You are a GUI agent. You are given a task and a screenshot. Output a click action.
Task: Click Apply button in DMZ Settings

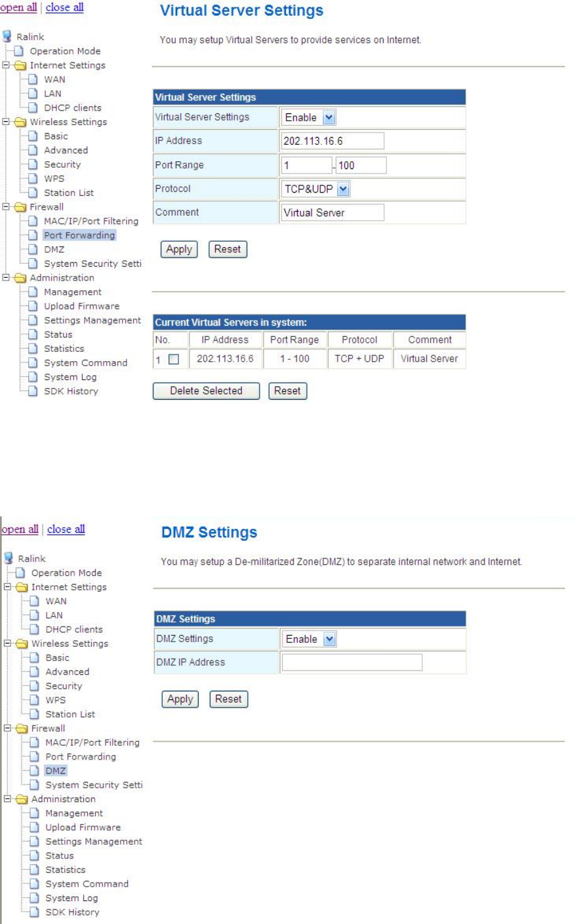180,699
